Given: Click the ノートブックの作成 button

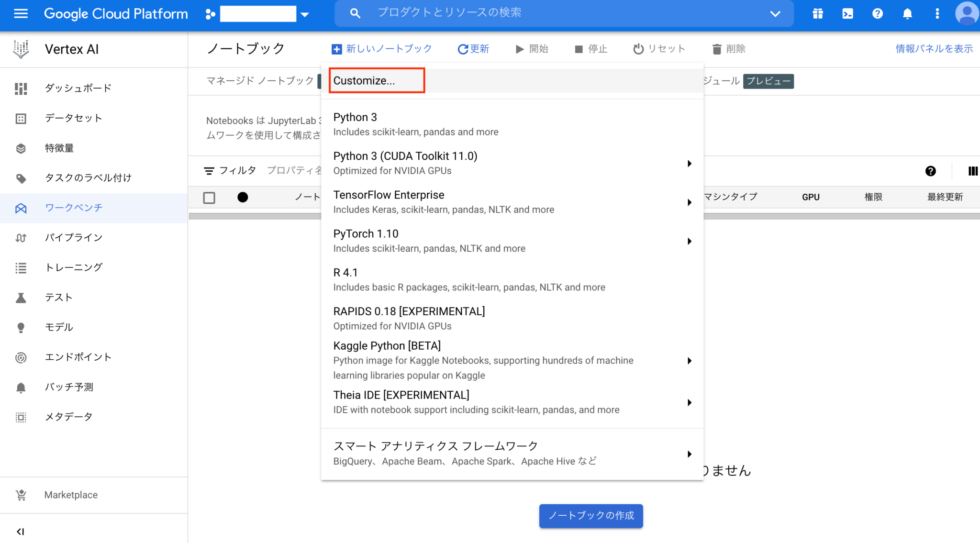Looking at the screenshot, I should tap(590, 516).
